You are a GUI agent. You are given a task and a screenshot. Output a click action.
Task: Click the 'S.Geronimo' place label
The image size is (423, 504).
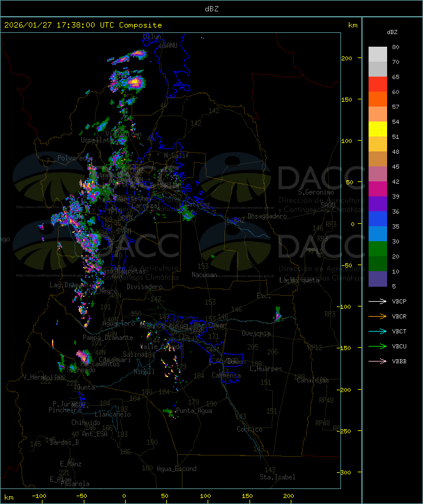316,192
